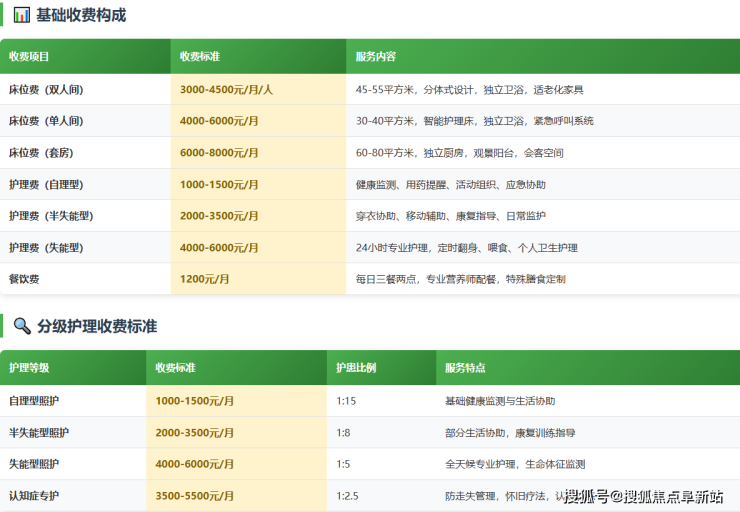Click the 服务内容 column header

376,57
